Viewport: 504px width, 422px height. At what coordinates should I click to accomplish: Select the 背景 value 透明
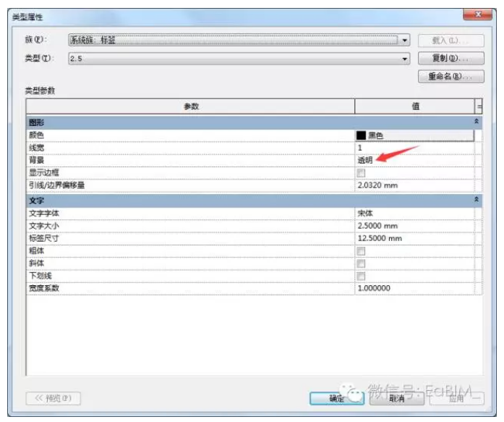coord(414,160)
